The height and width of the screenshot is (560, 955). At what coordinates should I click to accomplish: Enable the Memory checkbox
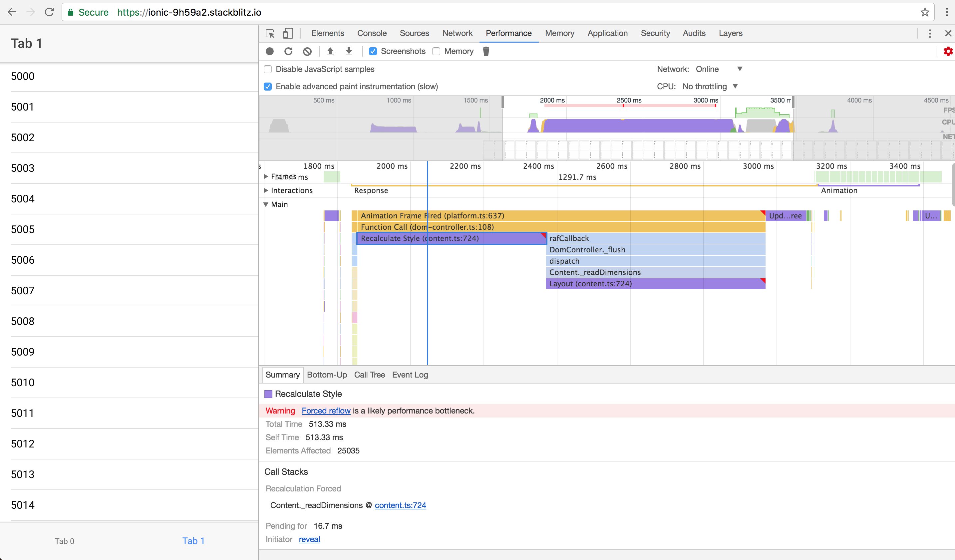coord(436,51)
